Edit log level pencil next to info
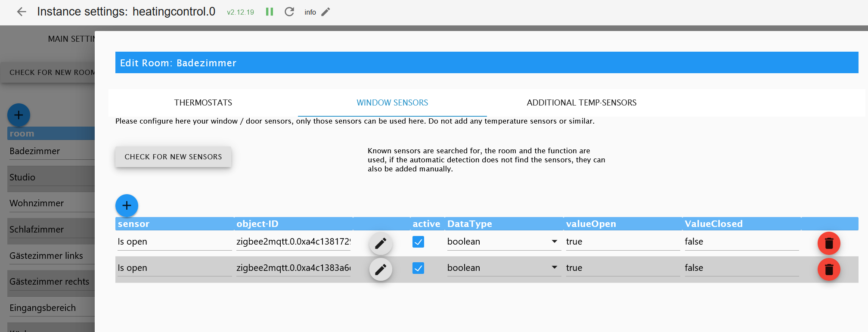This screenshot has height=332, width=868. 326,12
